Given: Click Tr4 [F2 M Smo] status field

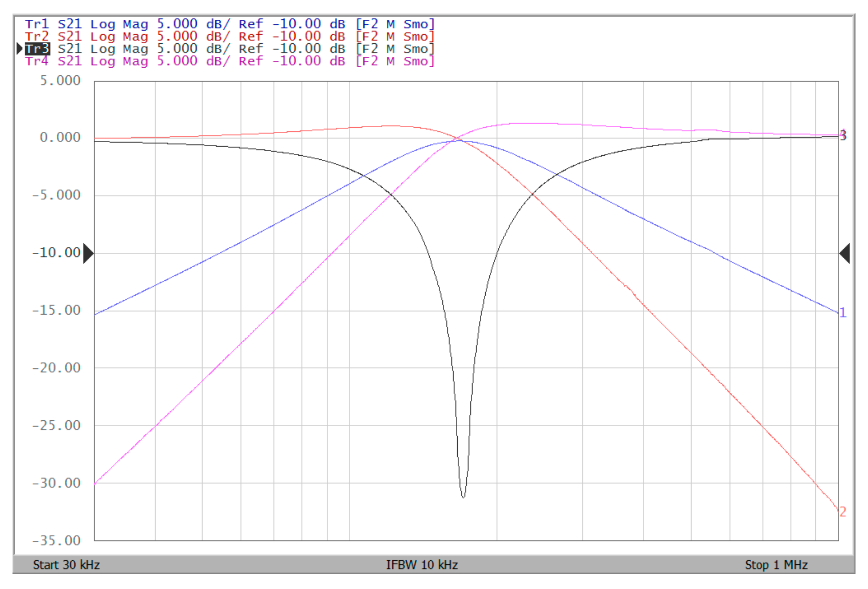Looking at the screenshot, I should 395,61.
